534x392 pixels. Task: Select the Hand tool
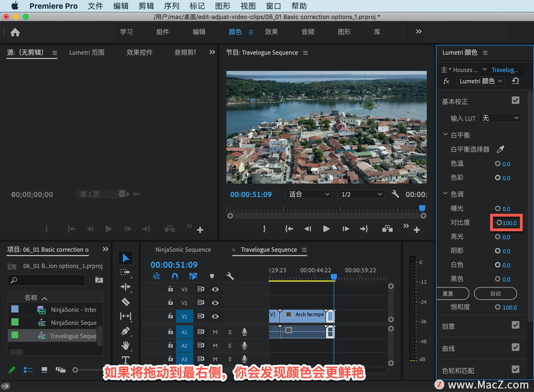point(125,346)
